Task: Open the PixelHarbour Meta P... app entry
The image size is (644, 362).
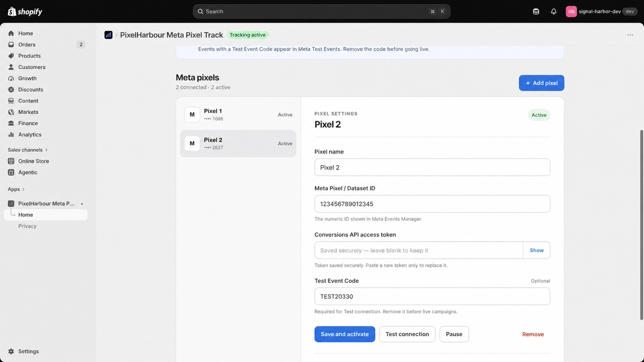Action: click(x=46, y=204)
